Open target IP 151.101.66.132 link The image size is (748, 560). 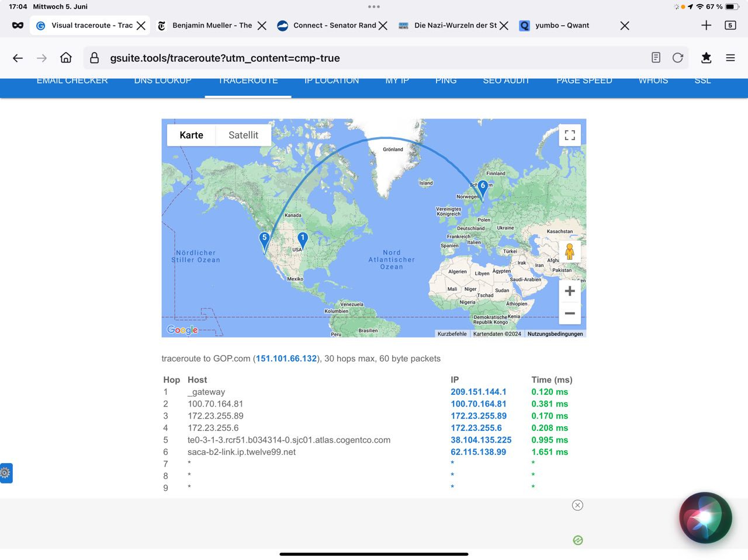tap(286, 359)
